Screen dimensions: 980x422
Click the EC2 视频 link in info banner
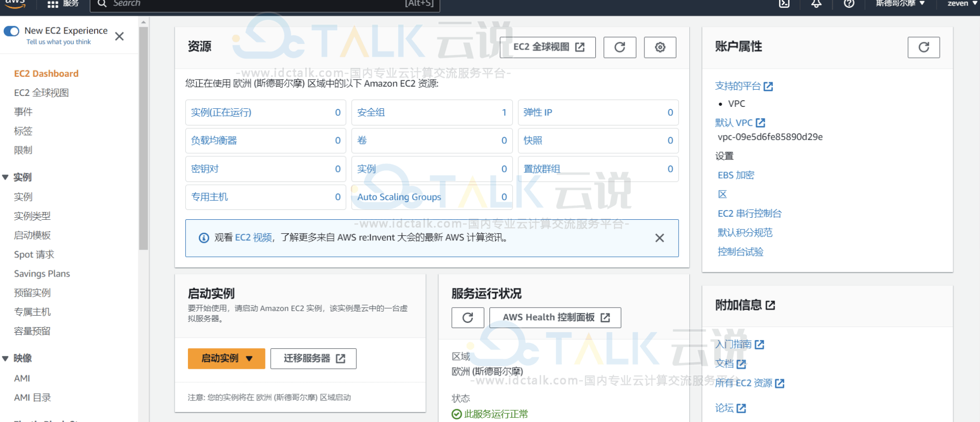(254, 237)
